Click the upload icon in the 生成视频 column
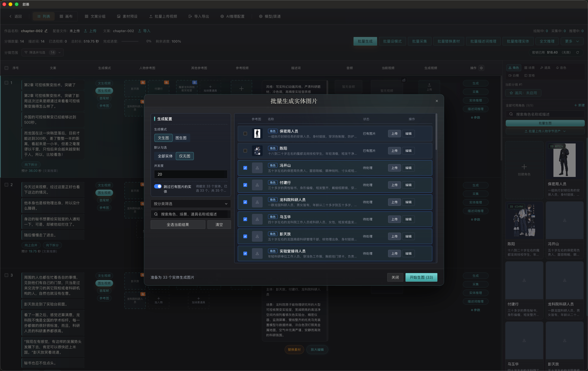The height and width of the screenshot is (371, 588). tap(429, 85)
